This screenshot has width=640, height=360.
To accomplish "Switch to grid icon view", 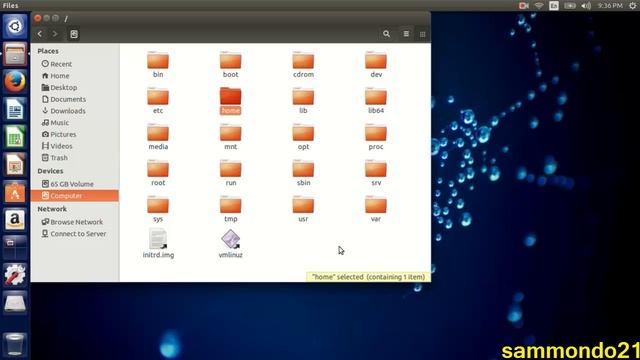I will [x=422, y=34].
